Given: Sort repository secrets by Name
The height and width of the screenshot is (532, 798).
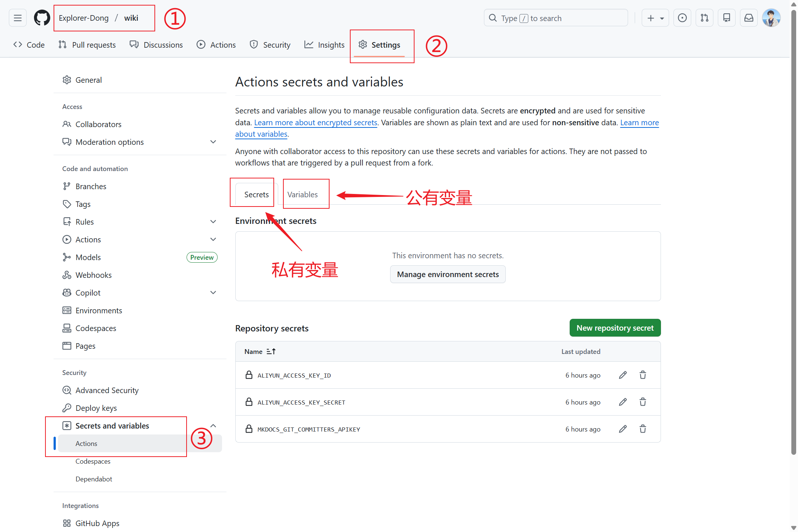Looking at the screenshot, I should pyautogui.click(x=260, y=351).
